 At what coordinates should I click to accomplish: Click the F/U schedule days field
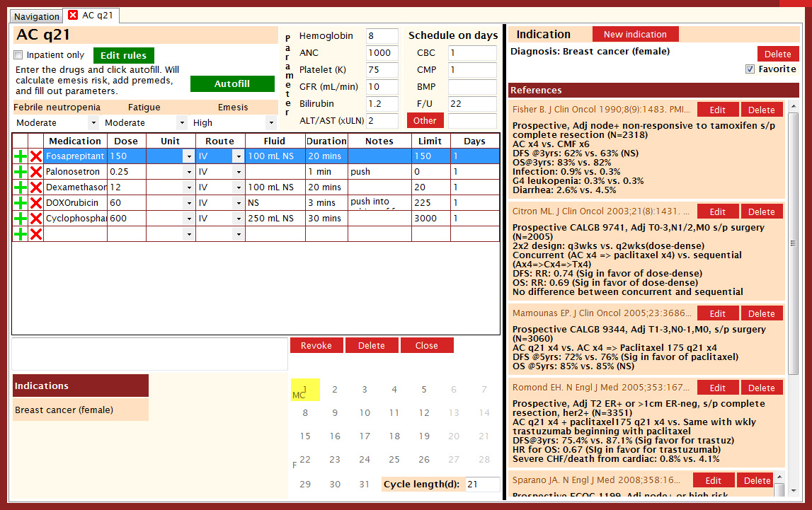coord(472,104)
